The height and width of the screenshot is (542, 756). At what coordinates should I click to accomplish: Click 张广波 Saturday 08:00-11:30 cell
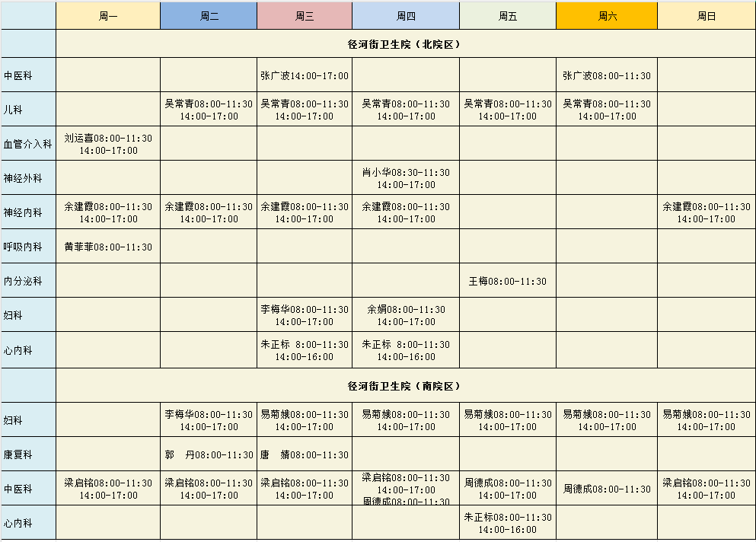tap(607, 75)
